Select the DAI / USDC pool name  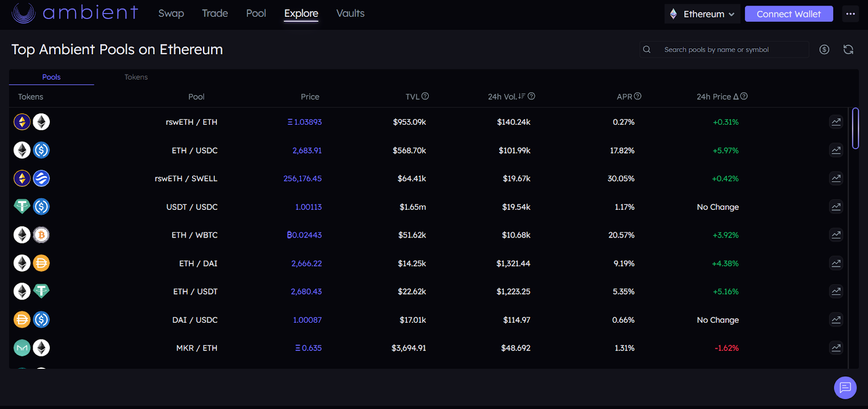click(x=195, y=319)
